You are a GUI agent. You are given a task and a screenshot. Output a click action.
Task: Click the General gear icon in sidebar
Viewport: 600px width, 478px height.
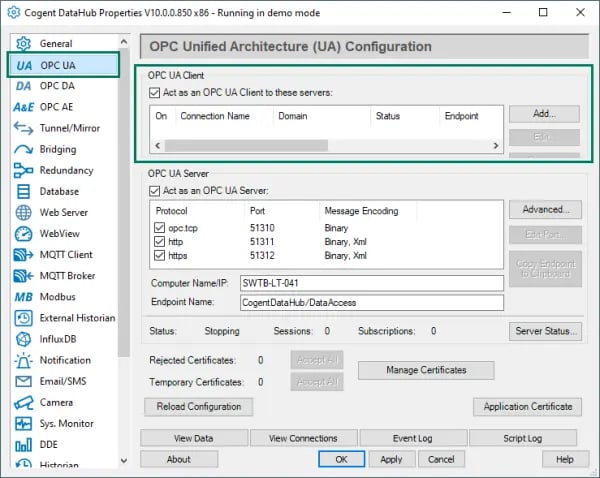pos(23,44)
